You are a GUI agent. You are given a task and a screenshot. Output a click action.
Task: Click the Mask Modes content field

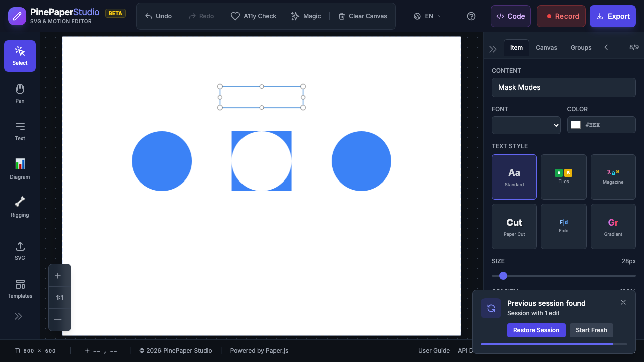pyautogui.click(x=563, y=87)
